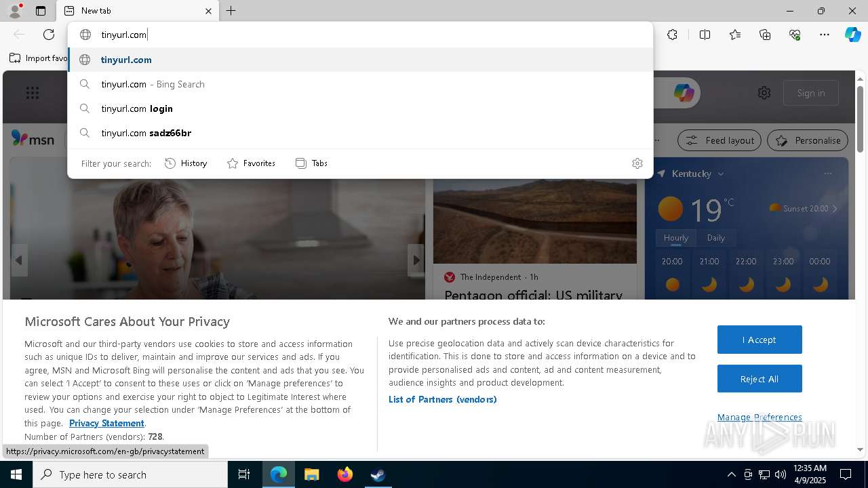Viewport: 868px width, 488px height.
Task: Open Pentagon official: US military headline
Action: (533, 294)
